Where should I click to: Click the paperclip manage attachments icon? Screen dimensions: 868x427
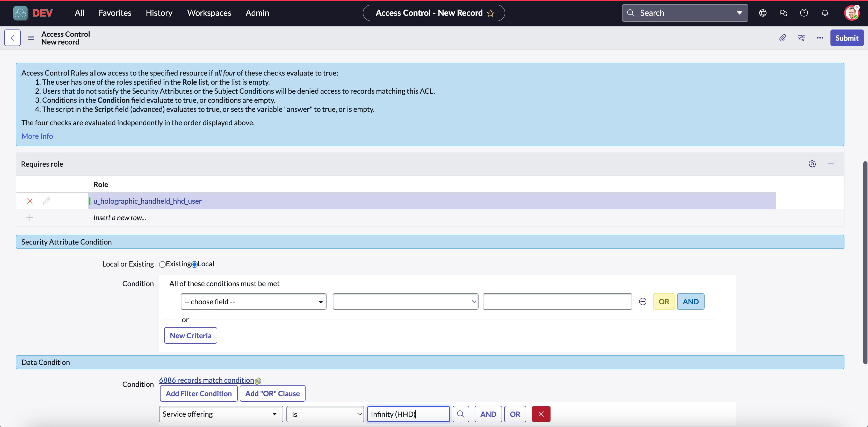(782, 38)
